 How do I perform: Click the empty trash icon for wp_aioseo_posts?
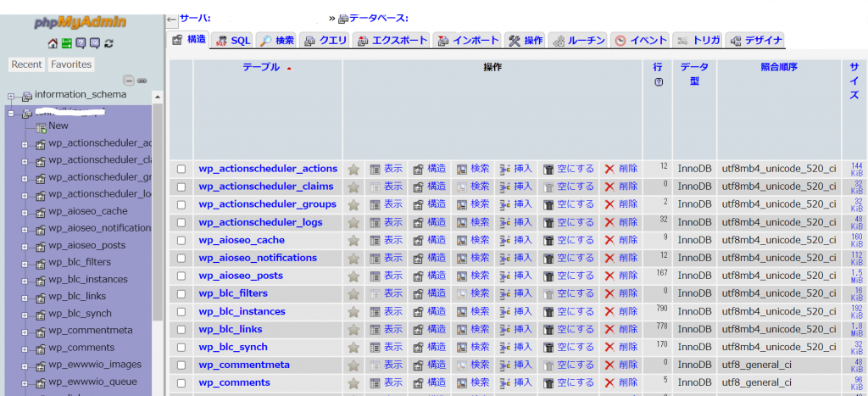point(548,276)
